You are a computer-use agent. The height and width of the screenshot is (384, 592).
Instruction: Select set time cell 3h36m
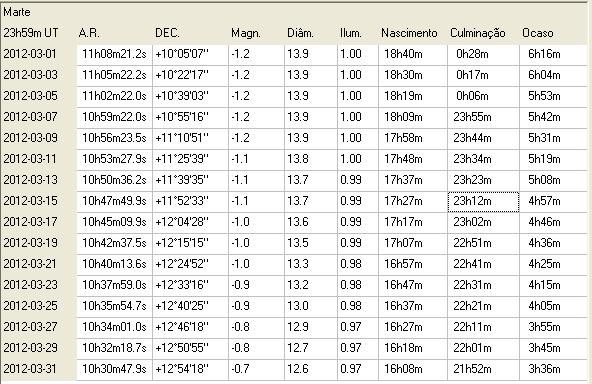click(x=553, y=370)
